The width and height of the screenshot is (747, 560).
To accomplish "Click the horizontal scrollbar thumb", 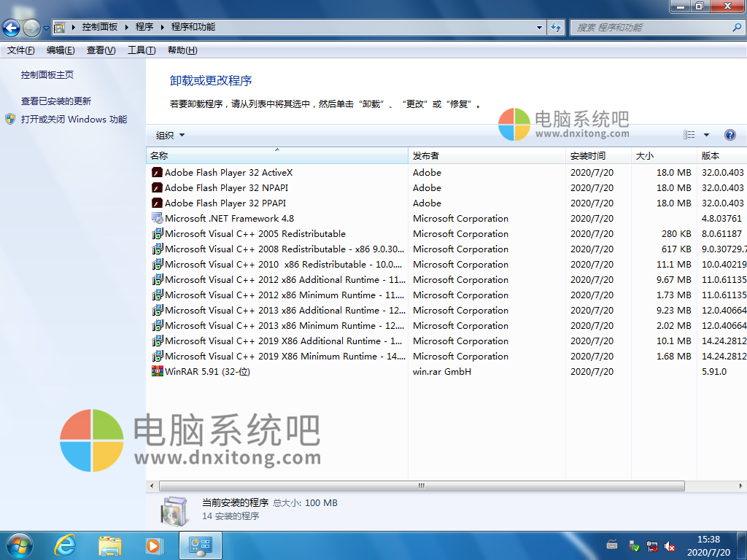I will tap(420, 484).
